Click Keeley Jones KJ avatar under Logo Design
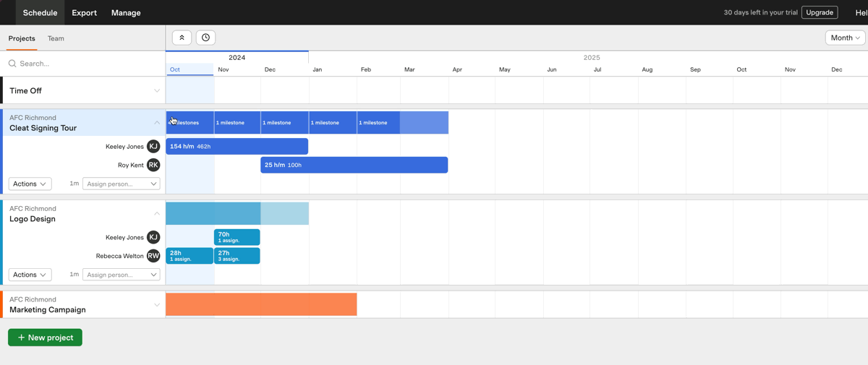 tap(153, 237)
